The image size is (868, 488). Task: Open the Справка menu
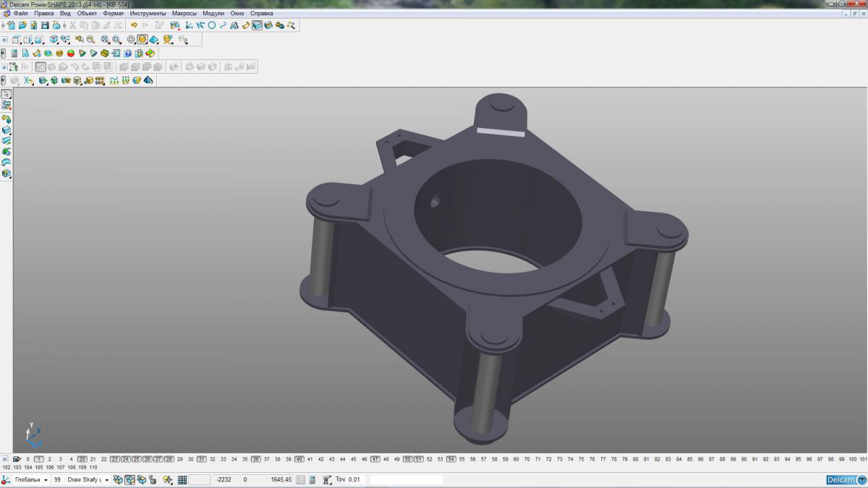261,13
